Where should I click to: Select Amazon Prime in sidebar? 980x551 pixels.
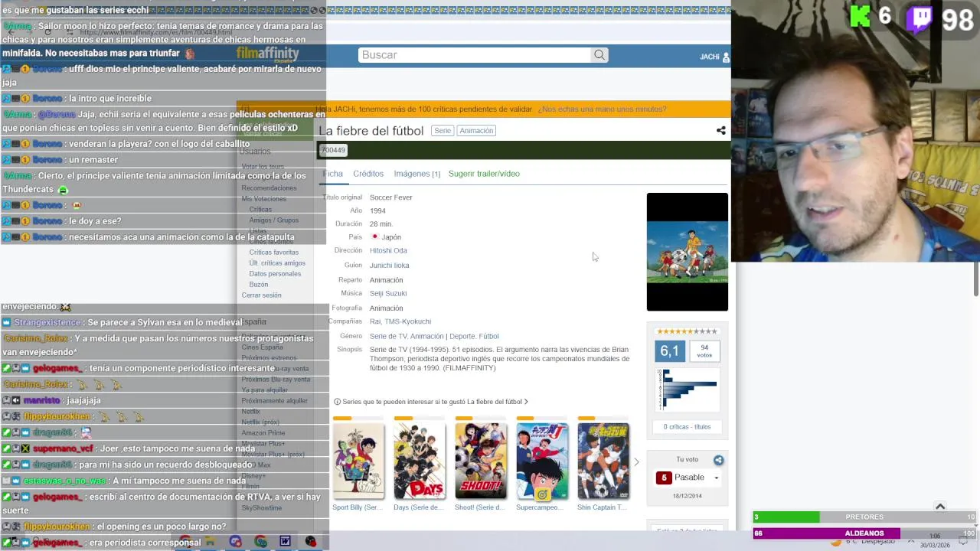pyautogui.click(x=263, y=433)
